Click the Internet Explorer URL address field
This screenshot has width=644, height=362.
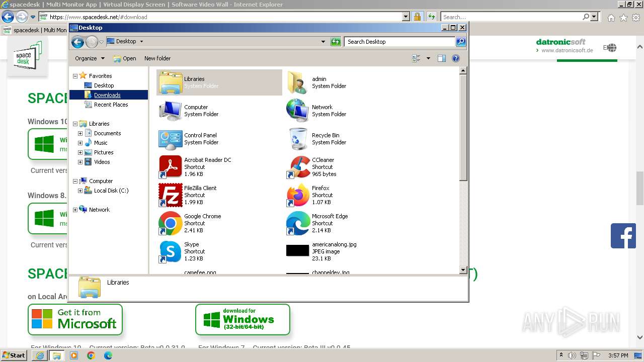click(225, 17)
